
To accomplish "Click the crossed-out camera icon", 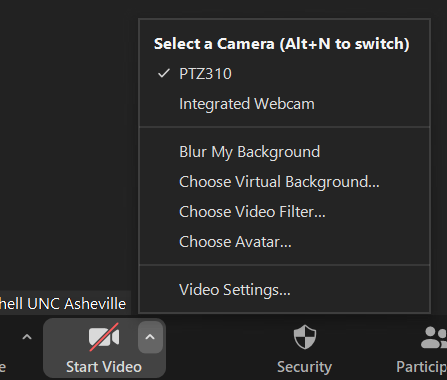I will pos(104,337).
